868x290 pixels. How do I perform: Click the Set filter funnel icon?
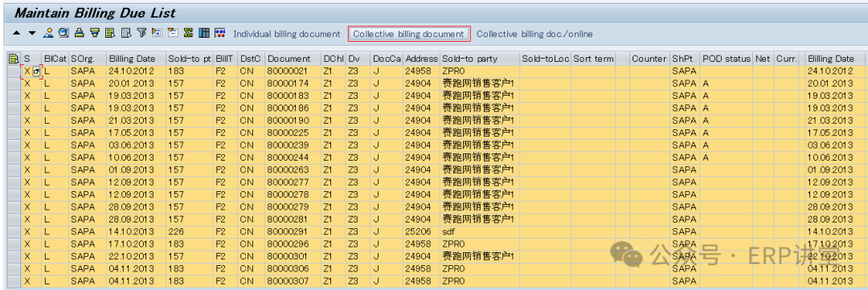pos(141,33)
